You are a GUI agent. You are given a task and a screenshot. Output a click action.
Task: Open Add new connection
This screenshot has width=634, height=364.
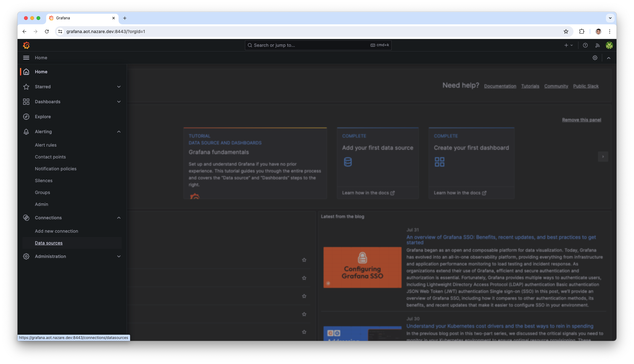click(x=56, y=231)
